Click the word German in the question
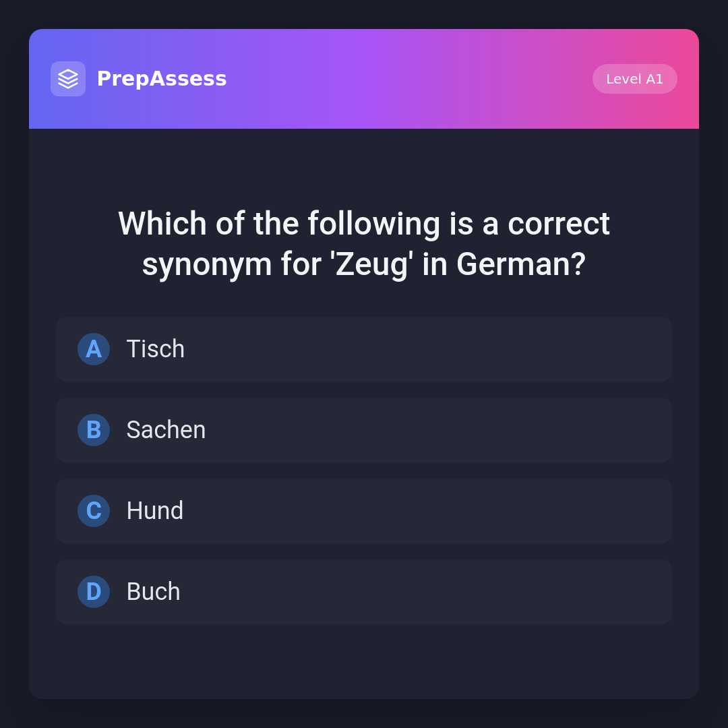Viewport: 728px width, 728px height. pos(520,264)
